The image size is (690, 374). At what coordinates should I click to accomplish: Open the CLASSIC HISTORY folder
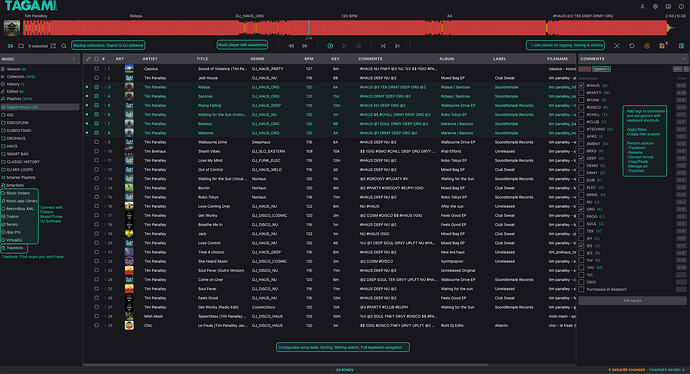[x=23, y=161]
